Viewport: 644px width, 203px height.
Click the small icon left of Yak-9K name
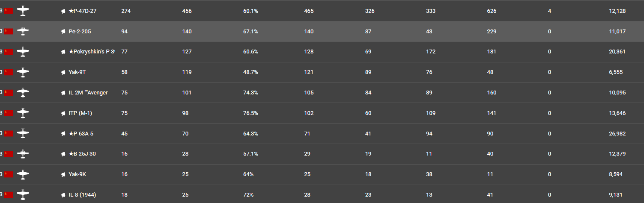coord(63,174)
